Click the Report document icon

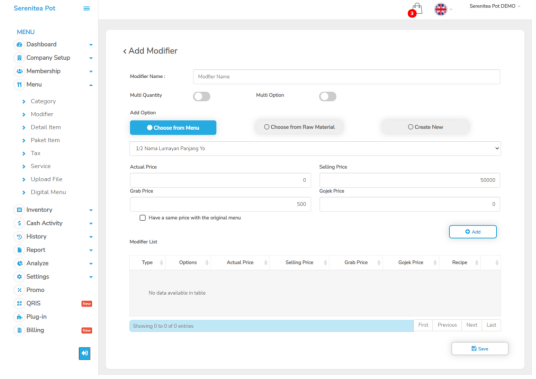click(19, 250)
